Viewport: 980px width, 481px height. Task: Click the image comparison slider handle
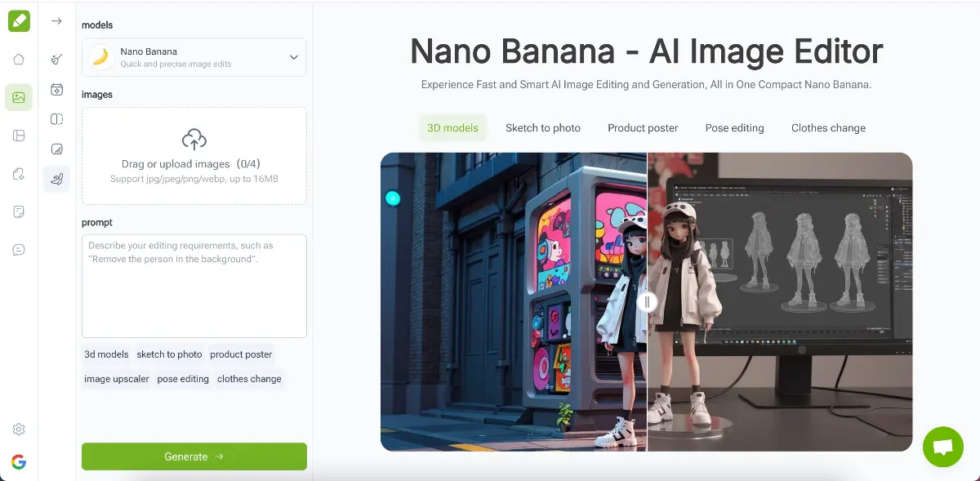click(646, 301)
